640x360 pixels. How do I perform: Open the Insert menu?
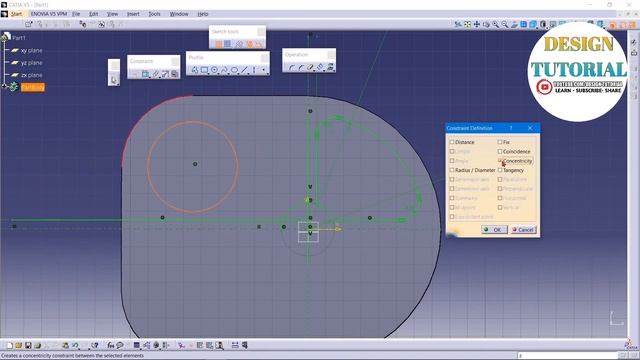(x=133, y=14)
